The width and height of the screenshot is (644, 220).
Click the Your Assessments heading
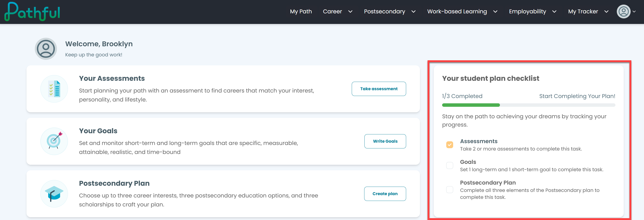tap(112, 78)
